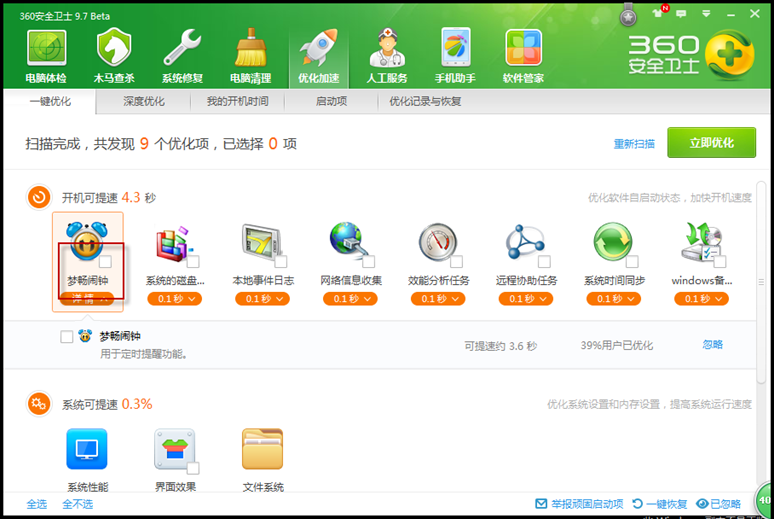This screenshot has width=774, height=519.
Task: Click the 远程协助任务 network icon
Action: click(525, 242)
